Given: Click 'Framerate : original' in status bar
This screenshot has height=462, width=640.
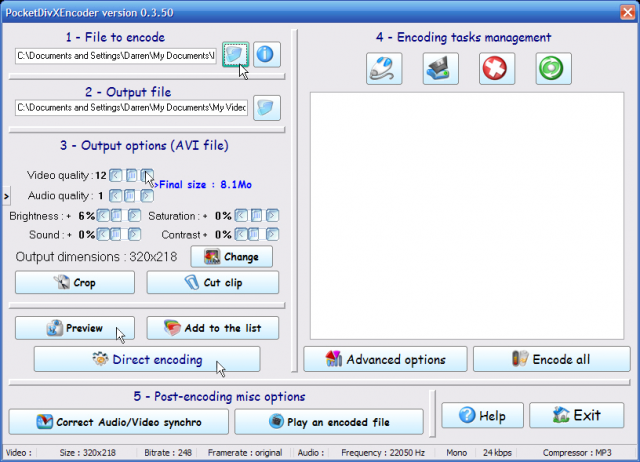Looking at the screenshot, I should pos(245,453).
